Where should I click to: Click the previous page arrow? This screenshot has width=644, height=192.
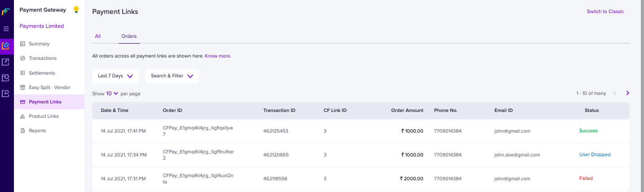tap(615, 93)
